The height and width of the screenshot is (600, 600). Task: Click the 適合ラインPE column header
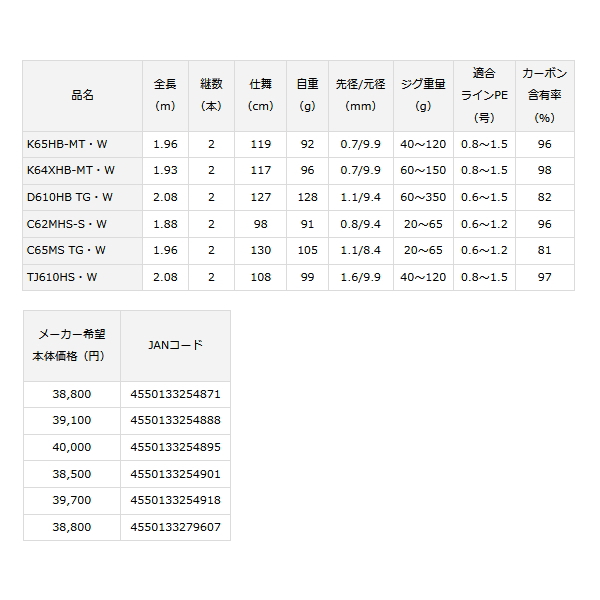click(x=483, y=95)
